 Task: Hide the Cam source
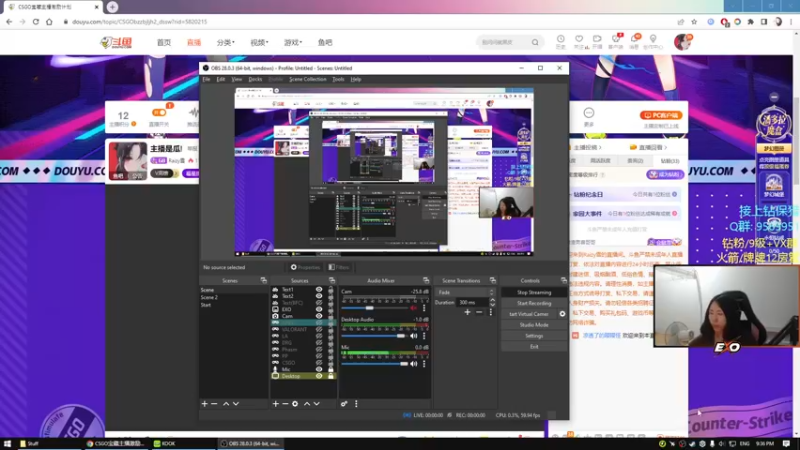click(319, 316)
